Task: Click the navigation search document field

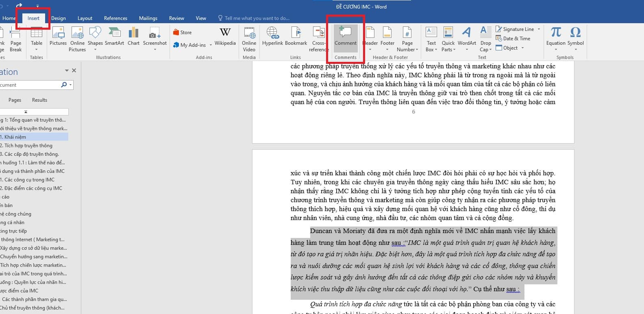Action: tap(29, 85)
